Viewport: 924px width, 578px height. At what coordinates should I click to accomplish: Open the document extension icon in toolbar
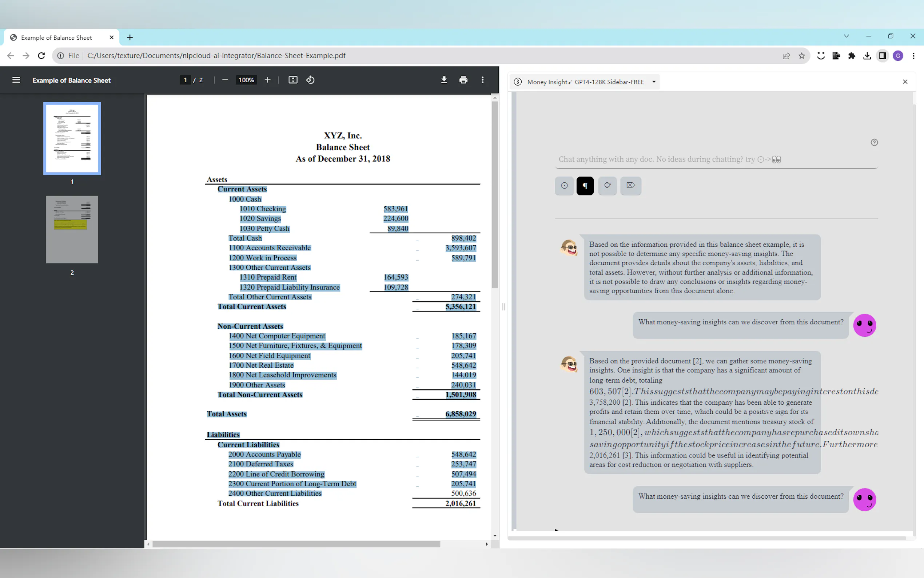click(x=836, y=56)
